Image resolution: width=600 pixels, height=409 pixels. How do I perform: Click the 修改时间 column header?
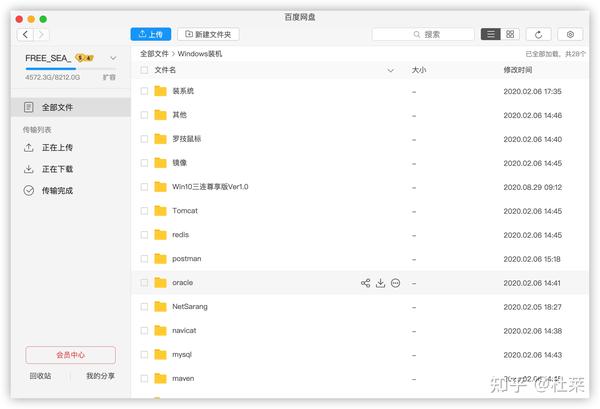pos(518,70)
